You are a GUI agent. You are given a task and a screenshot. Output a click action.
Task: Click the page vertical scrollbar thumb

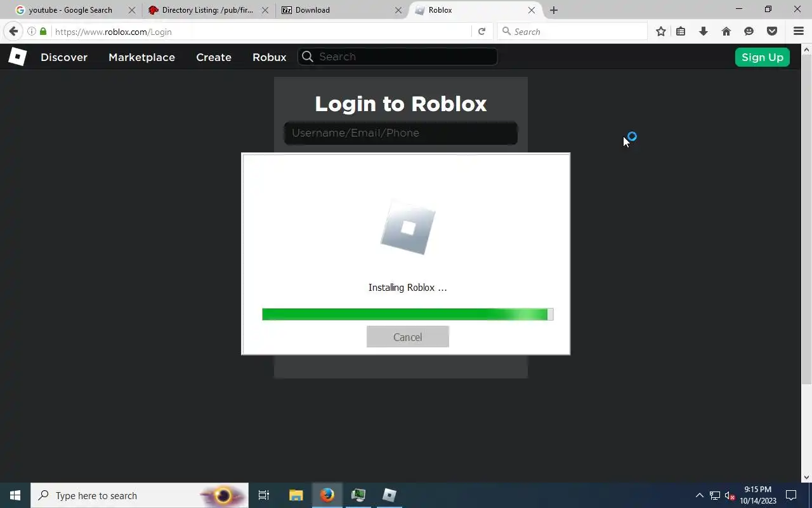tap(807, 219)
